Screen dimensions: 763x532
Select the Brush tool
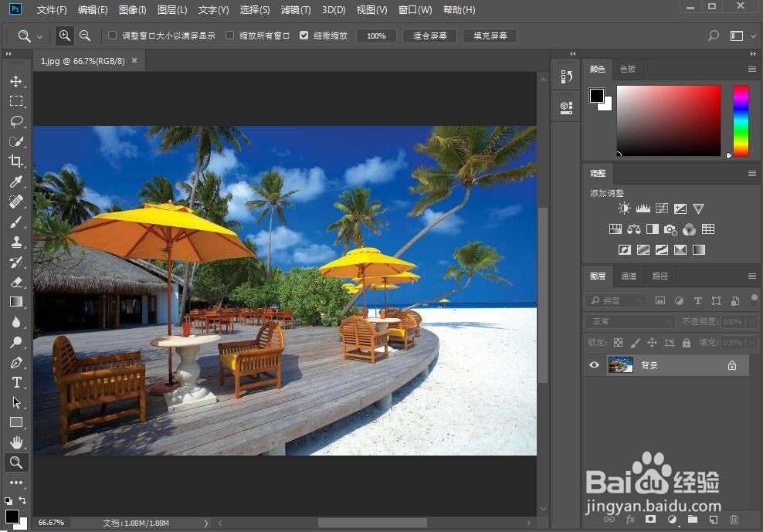click(x=16, y=222)
